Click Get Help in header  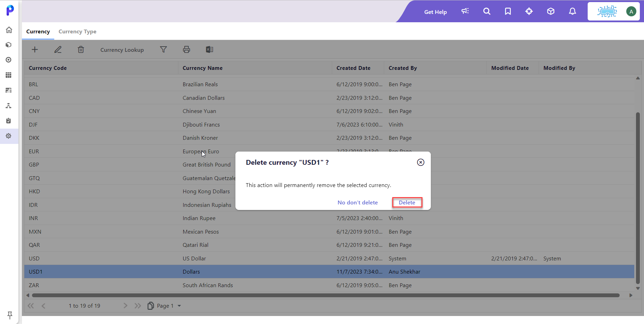(435, 12)
